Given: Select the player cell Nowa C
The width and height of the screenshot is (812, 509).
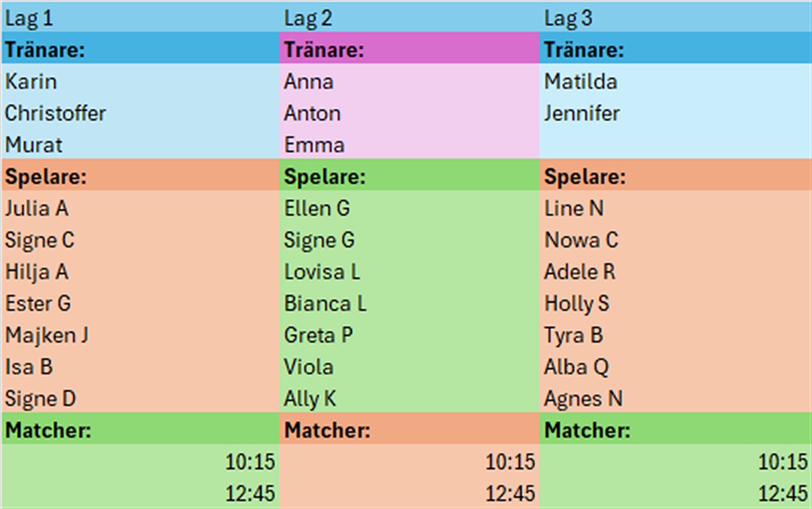Looking at the screenshot, I should (x=675, y=239).
